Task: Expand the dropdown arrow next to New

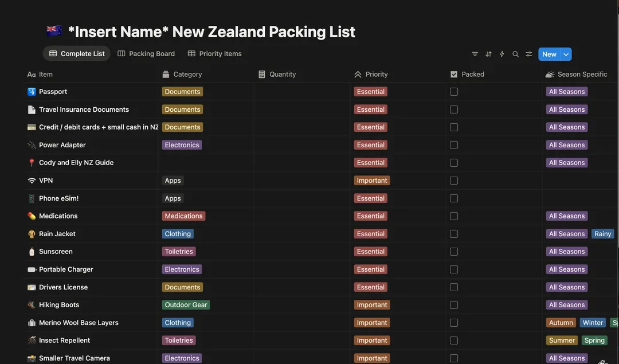Action: point(566,54)
